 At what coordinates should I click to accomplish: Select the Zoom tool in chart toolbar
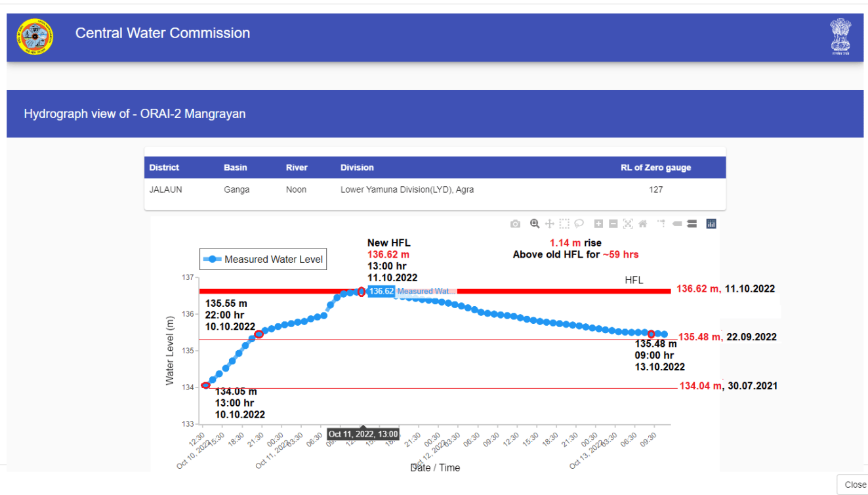click(x=535, y=224)
